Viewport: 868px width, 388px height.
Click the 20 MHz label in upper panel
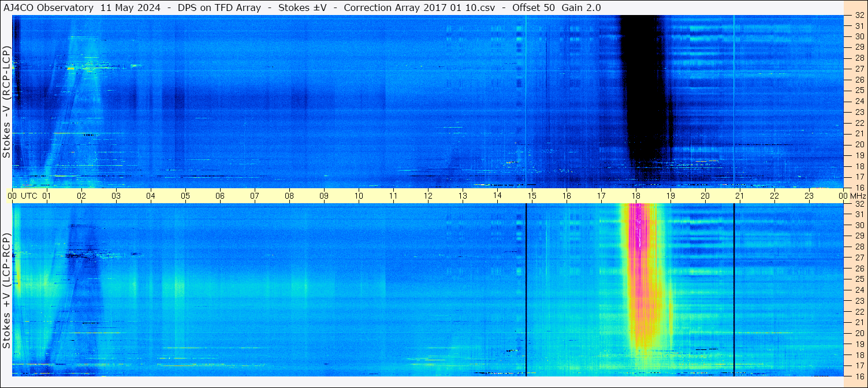(x=859, y=144)
